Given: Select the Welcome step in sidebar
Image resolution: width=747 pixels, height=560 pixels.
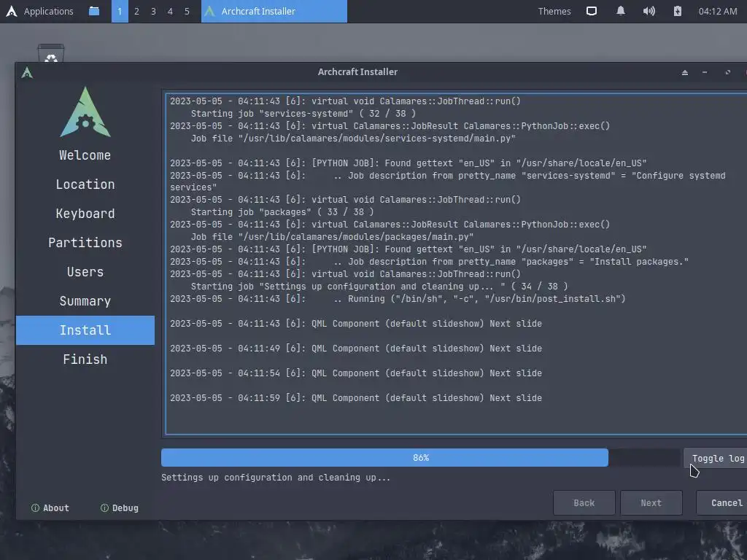Looking at the screenshot, I should click(x=85, y=155).
